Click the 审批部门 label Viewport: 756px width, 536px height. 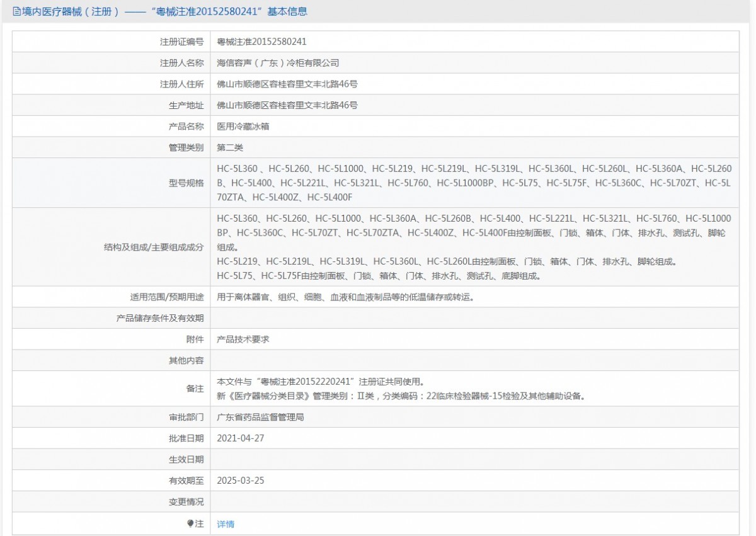[x=186, y=417]
